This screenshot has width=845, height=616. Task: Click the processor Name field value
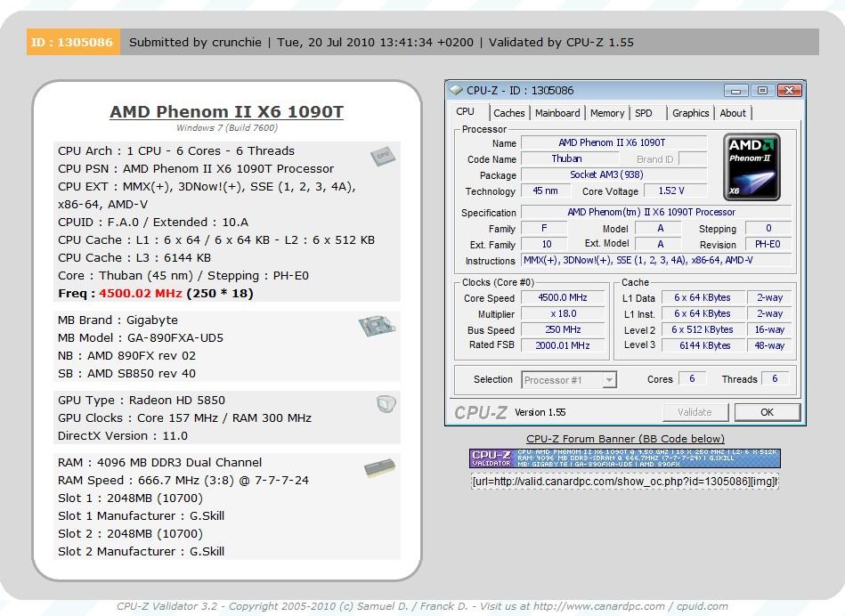613,142
